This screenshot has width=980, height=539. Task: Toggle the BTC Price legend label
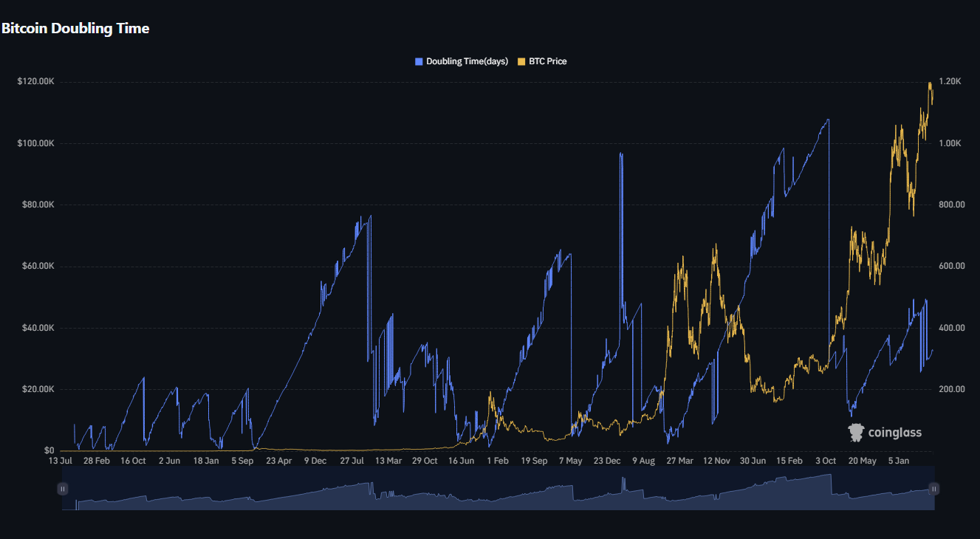547,61
